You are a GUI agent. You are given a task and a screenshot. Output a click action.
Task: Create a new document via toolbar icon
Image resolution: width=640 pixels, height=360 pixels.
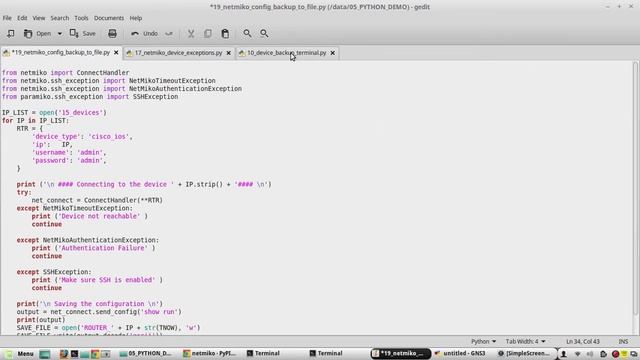[10, 33]
